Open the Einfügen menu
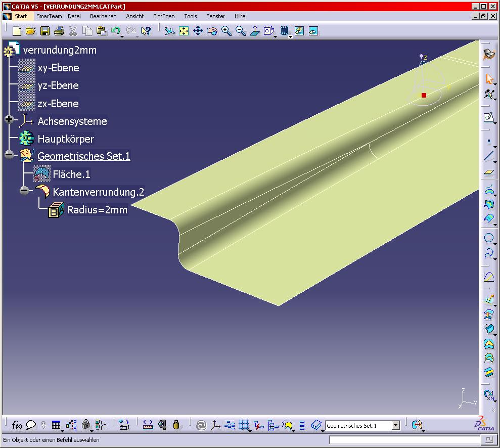Viewport: 500px width, 448px height. pos(164,16)
